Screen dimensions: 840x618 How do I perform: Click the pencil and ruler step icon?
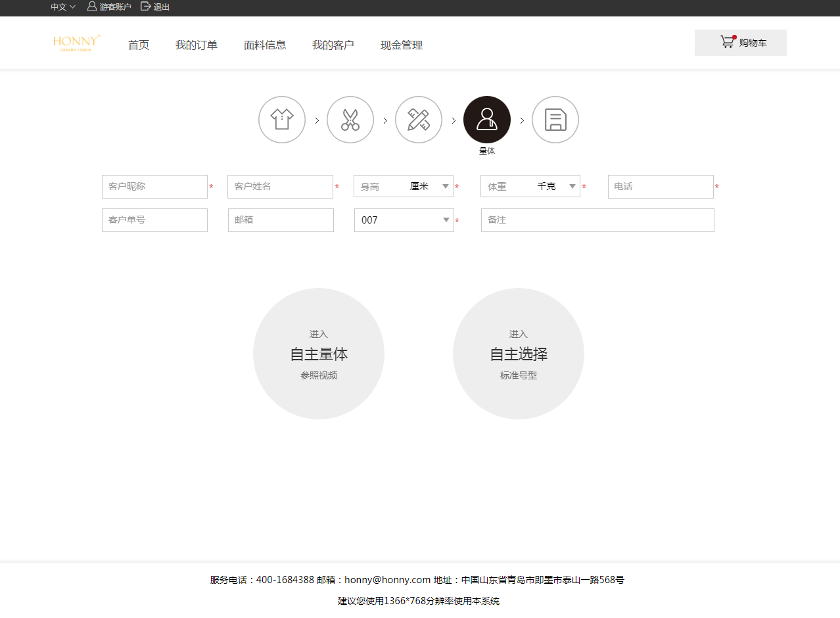pos(419,120)
